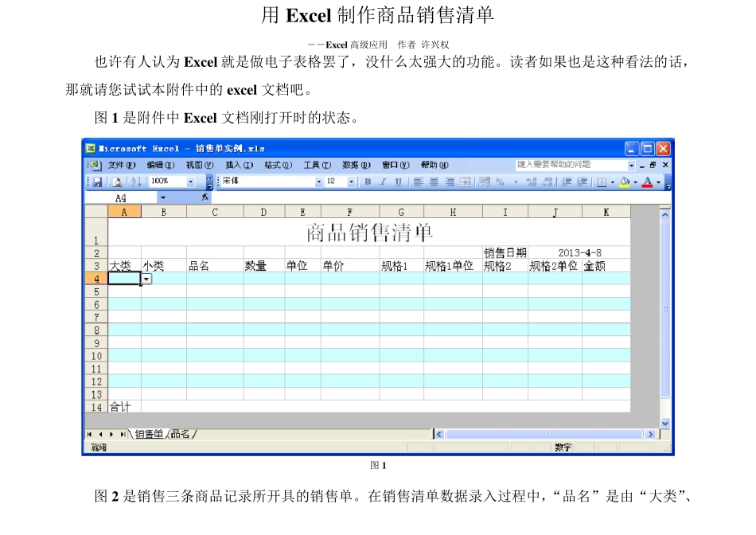
Task: Click Merge and Center icon
Action: [465, 182]
